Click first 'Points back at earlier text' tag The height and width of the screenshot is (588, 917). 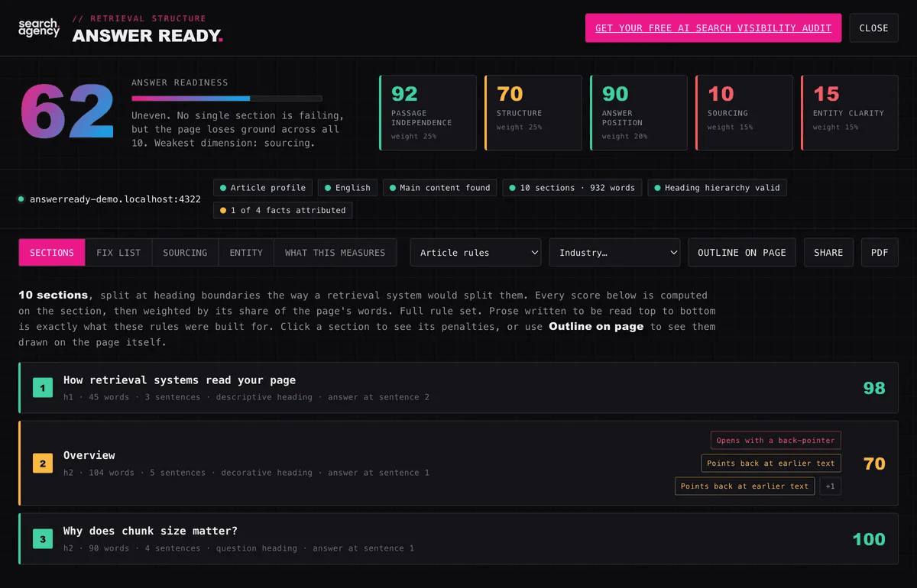point(771,464)
